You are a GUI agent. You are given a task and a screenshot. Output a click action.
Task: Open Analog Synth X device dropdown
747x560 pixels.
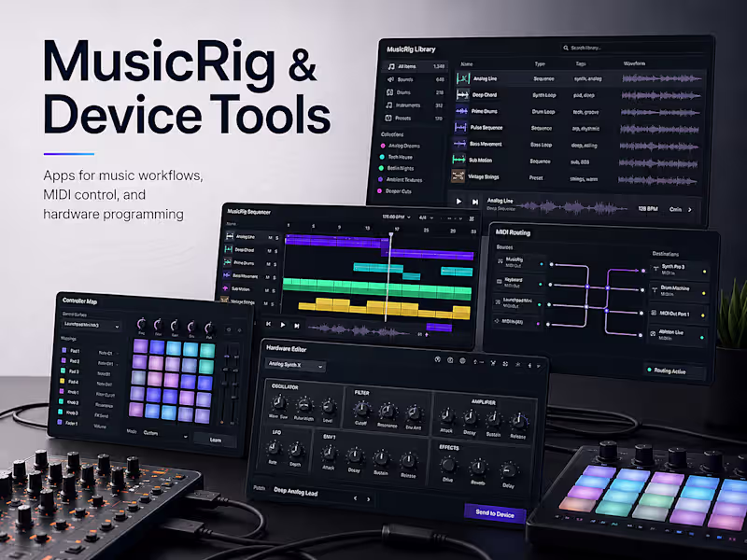point(295,365)
